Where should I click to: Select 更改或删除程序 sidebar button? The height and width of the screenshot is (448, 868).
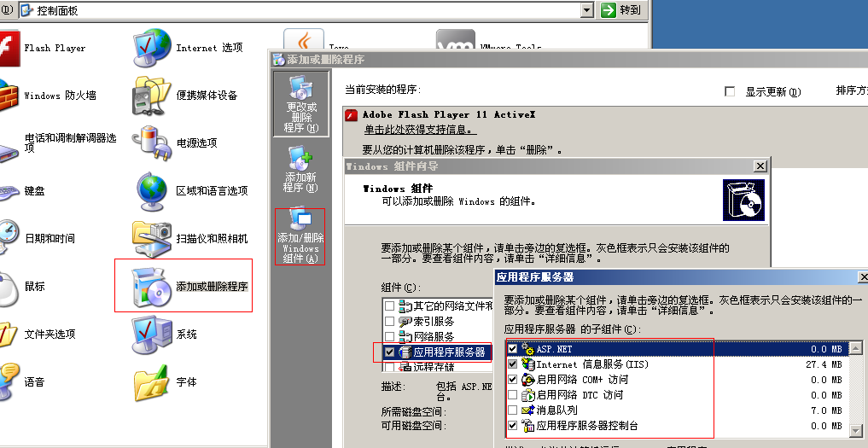(301, 103)
